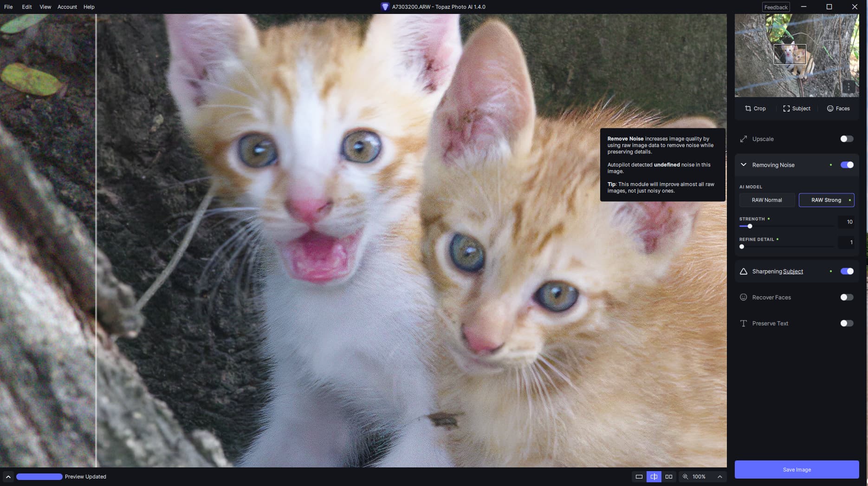This screenshot has width=868, height=486.
Task: Open the Crop tool
Action: 755,108
